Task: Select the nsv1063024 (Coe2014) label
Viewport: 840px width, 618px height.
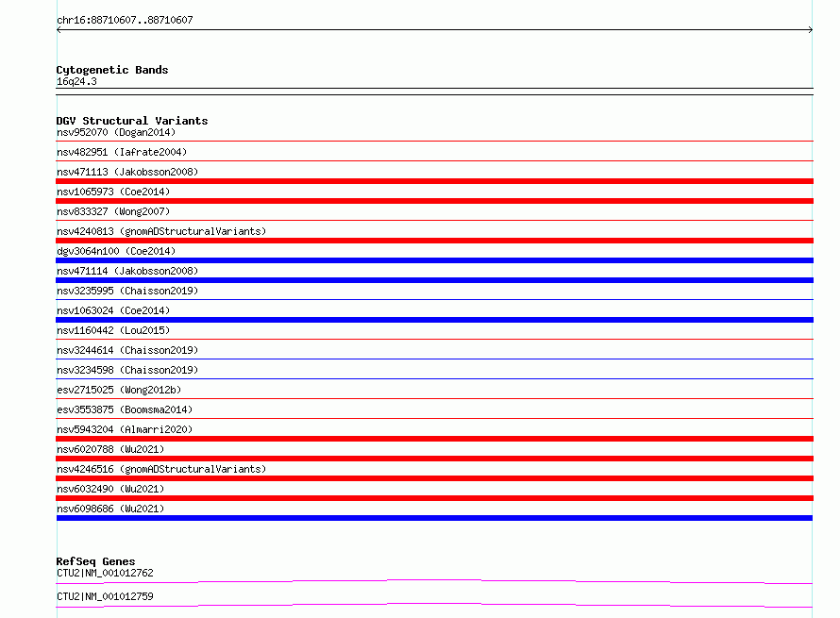Action: 113,310
